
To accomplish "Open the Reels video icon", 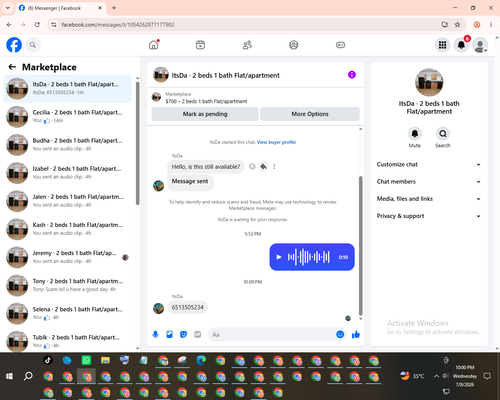I will 200,45.
